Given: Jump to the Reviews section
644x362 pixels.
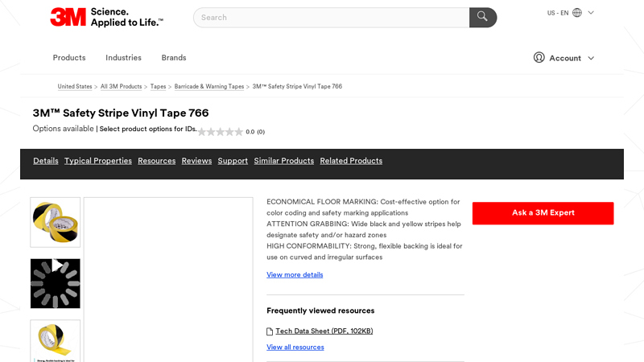Looking at the screenshot, I should tap(196, 161).
